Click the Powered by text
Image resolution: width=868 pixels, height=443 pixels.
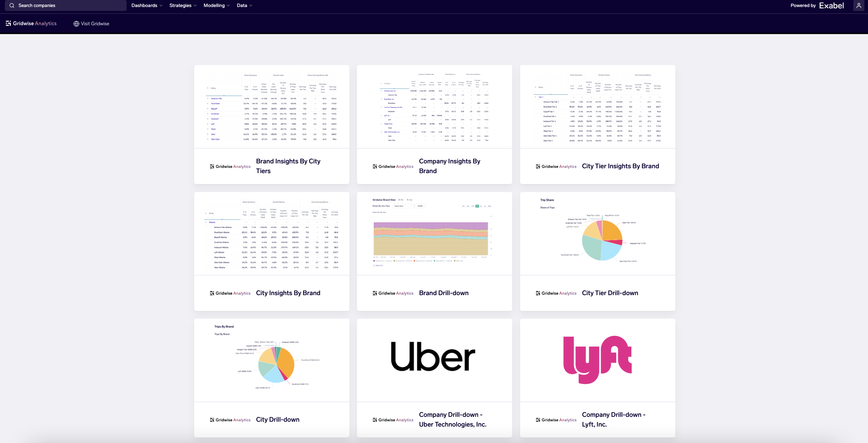click(x=803, y=5)
